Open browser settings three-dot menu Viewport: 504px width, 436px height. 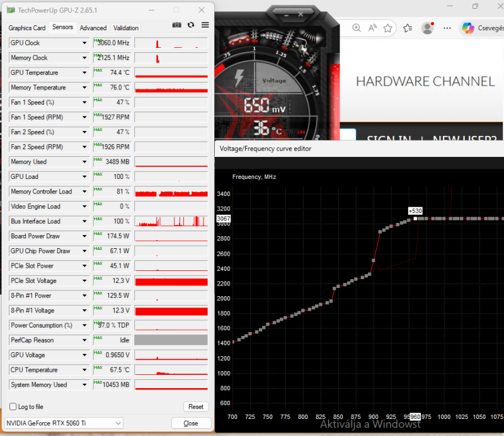[447, 28]
